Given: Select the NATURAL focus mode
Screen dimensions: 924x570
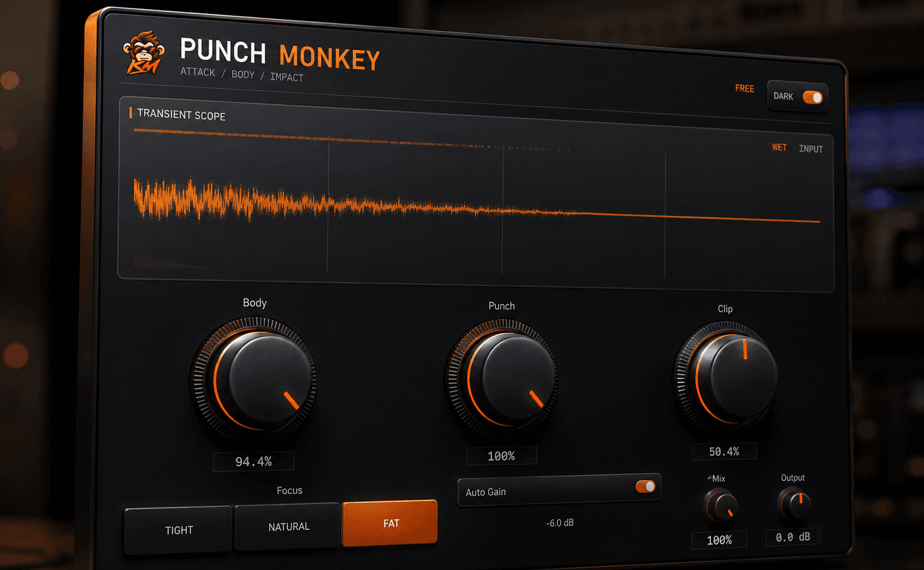Looking at the screenshot, I should (288, 527).
